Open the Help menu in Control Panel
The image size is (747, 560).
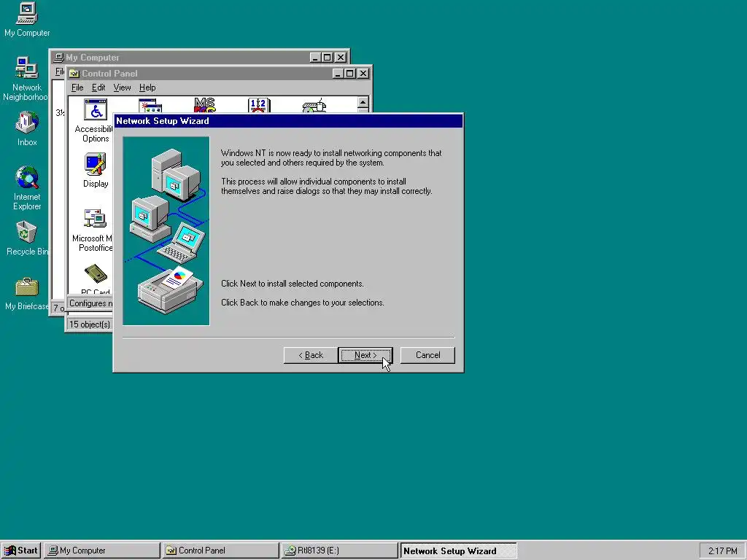coord(147,87)
